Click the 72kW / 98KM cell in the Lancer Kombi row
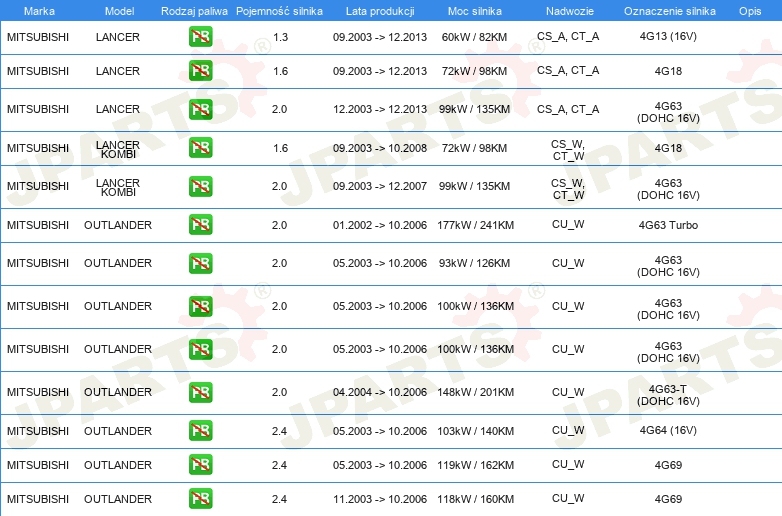This screenshot has height=516, width=782. tap(474, 148)
